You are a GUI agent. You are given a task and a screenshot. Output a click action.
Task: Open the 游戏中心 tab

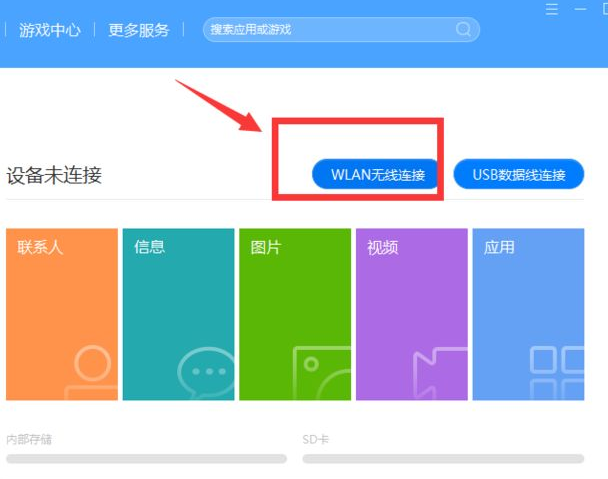49,30
